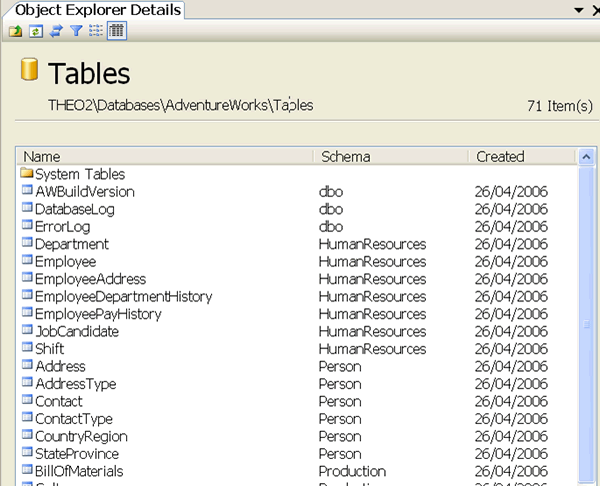
Task: Toggle the Details view toolbar button
Action: (117, 31)
